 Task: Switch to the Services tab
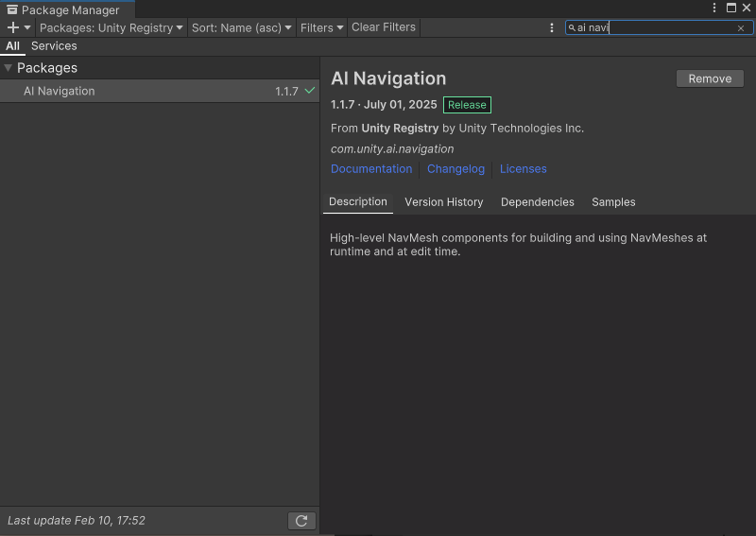coord(54,45)
